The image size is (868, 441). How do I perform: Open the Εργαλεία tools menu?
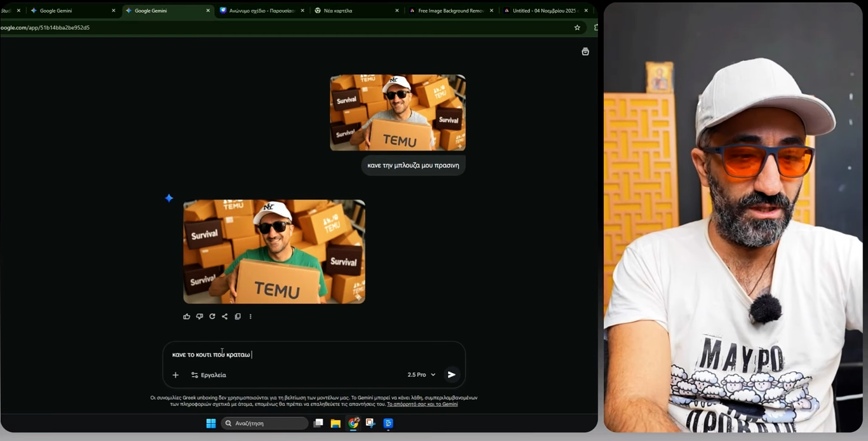208,375
